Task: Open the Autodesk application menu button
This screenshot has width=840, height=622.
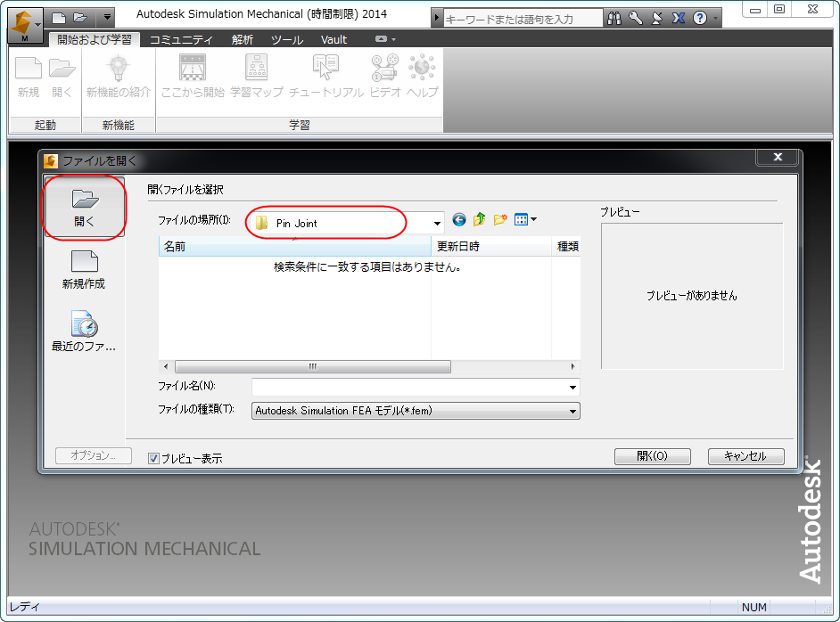Action: click(x=25, y=25)
